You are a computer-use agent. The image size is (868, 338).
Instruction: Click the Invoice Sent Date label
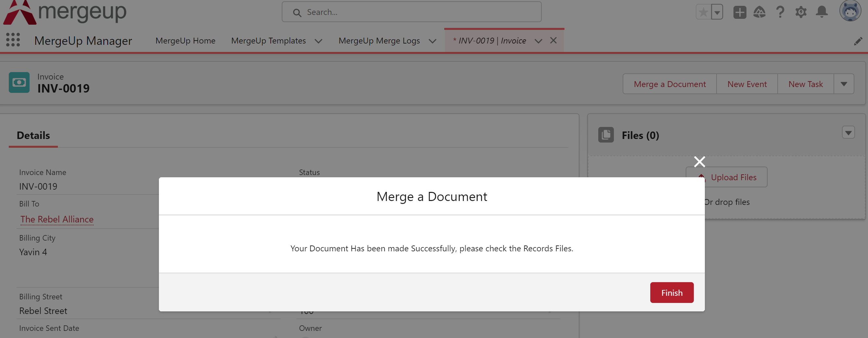point(49,328)
